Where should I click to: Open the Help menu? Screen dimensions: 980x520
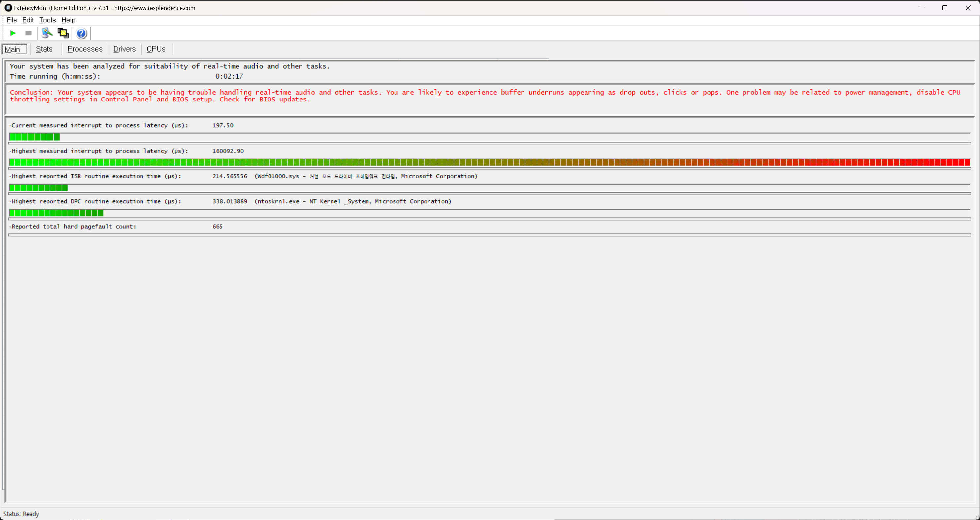[69, 20]
